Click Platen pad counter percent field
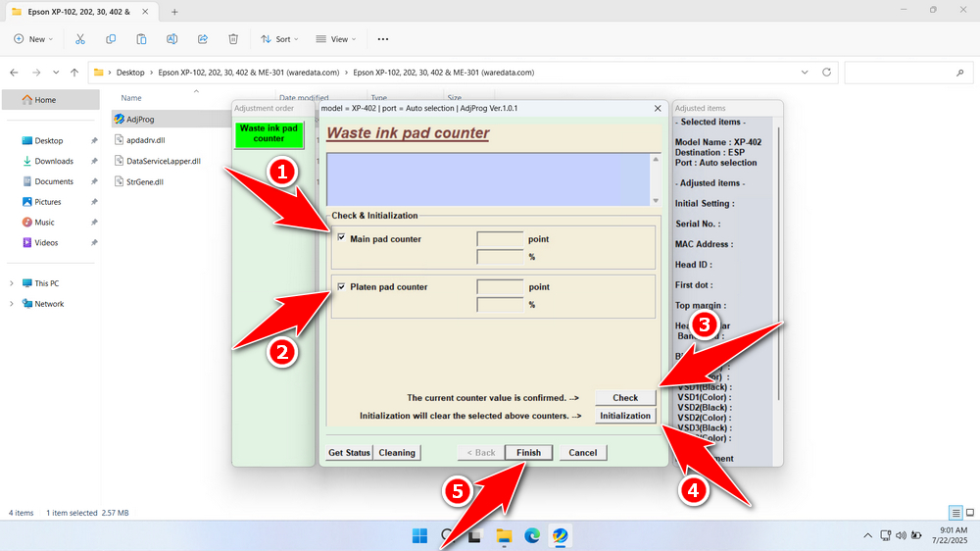The height and width of the screenshot is (551, 980). pyautogui.click(x=500, y=305)
